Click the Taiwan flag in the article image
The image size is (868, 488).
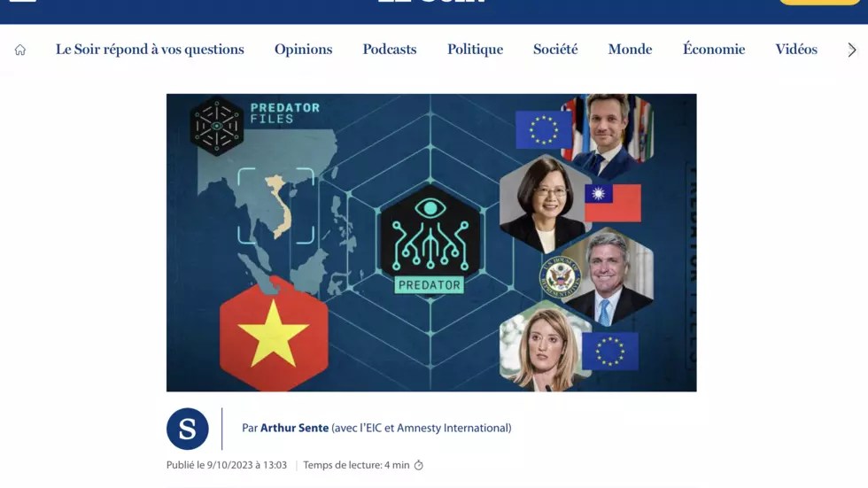613,203
